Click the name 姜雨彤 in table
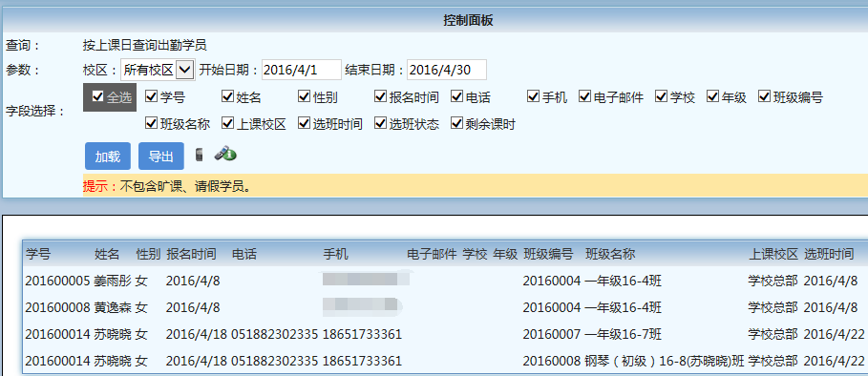Screen dimensions: 868x376 tap(113, 281)
